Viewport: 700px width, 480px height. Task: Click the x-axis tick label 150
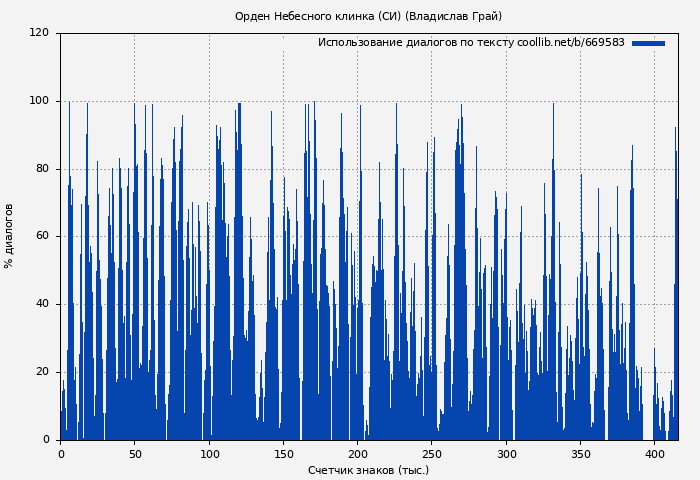[x=283, y=454]
